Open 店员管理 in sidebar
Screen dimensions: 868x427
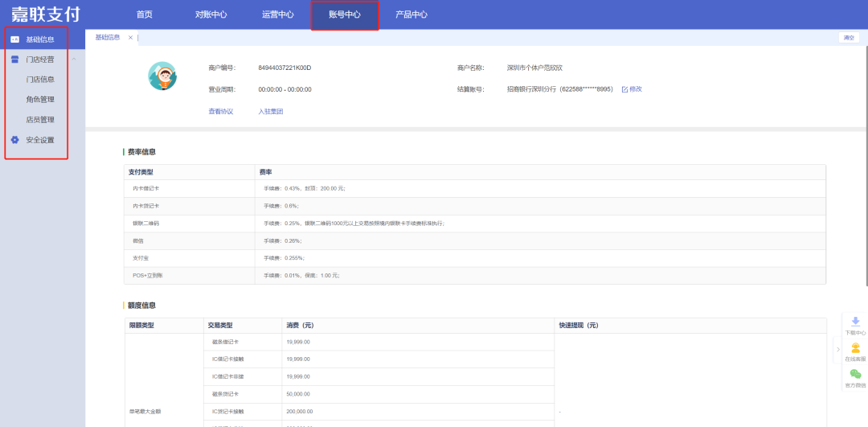tap(40, 120)
